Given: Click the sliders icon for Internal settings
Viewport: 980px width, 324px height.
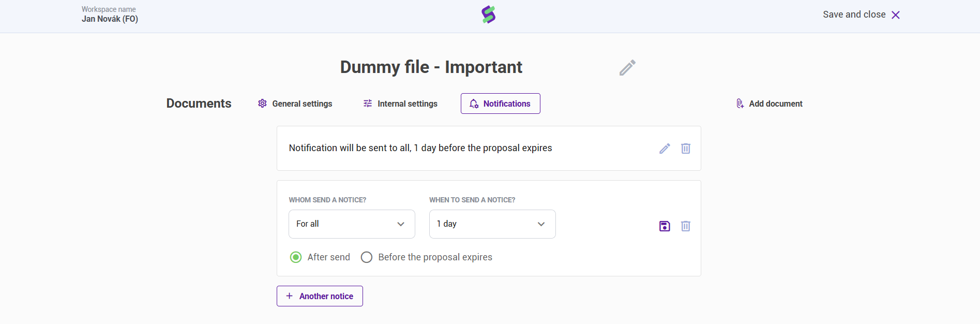Looking at the screenshot, I should 368,104.
